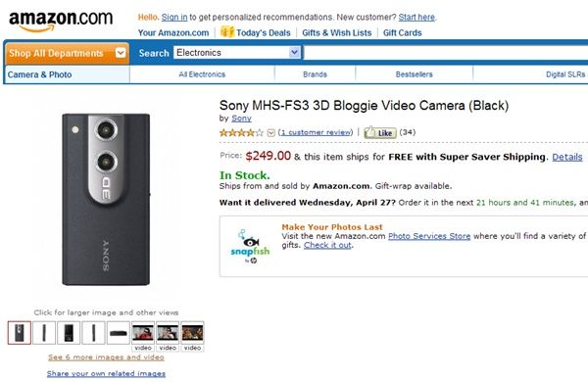Open the 1 customer review link
The width and height of the screenshot is (588, 382).
(x=316, y=132)
